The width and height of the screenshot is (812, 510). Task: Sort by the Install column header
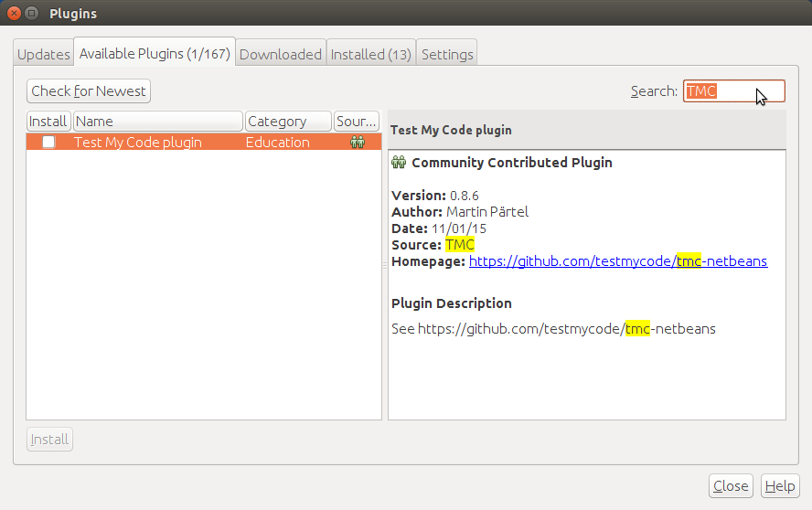click(48, 122)
